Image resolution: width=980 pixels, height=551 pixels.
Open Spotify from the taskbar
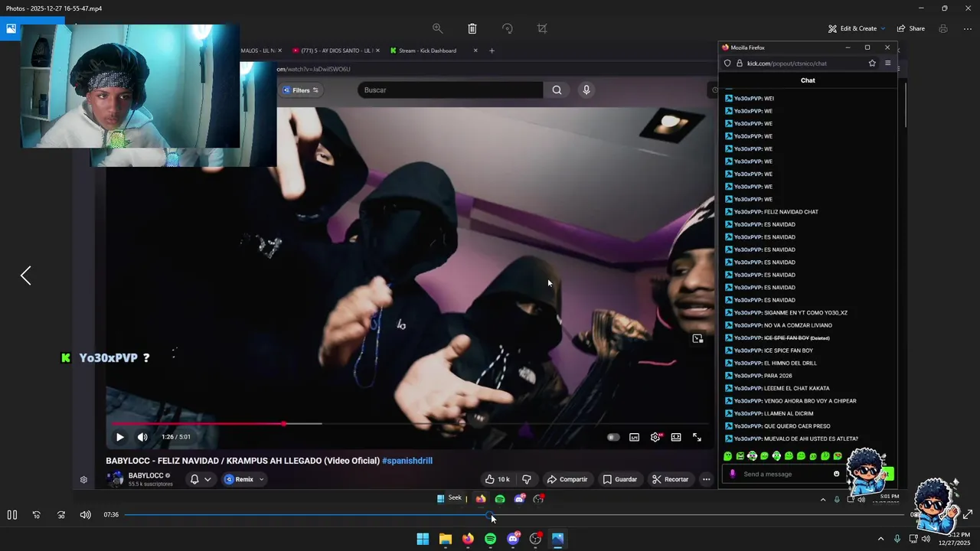click(x=490, y=539)
